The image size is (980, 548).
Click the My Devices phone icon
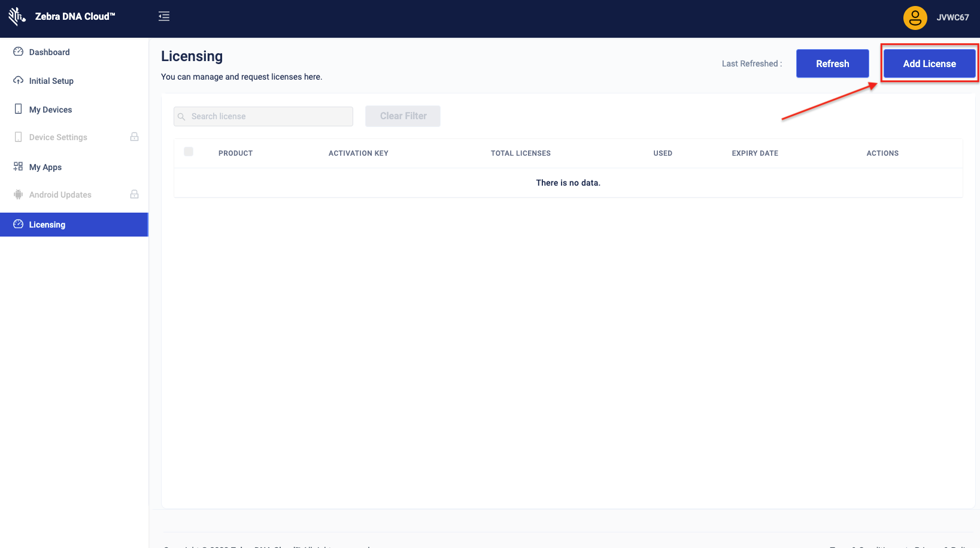pyautogui.click(x=19, y=109)
